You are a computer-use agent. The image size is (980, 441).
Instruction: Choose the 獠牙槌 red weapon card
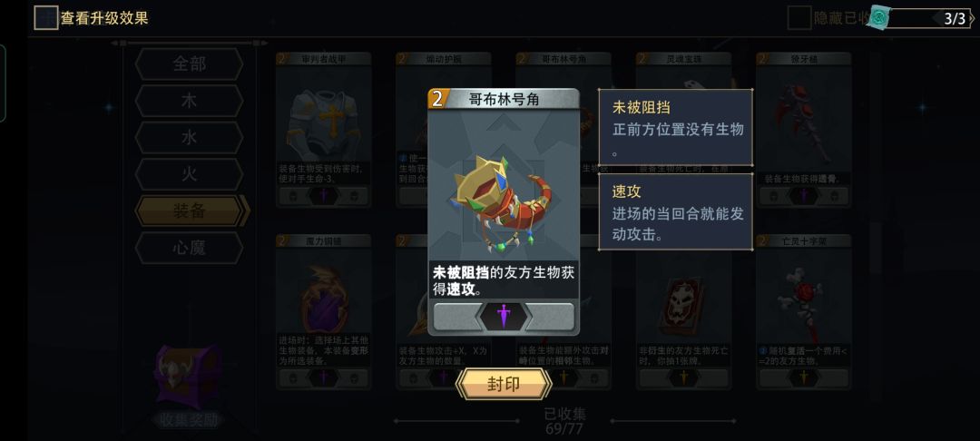coord(804,130)
